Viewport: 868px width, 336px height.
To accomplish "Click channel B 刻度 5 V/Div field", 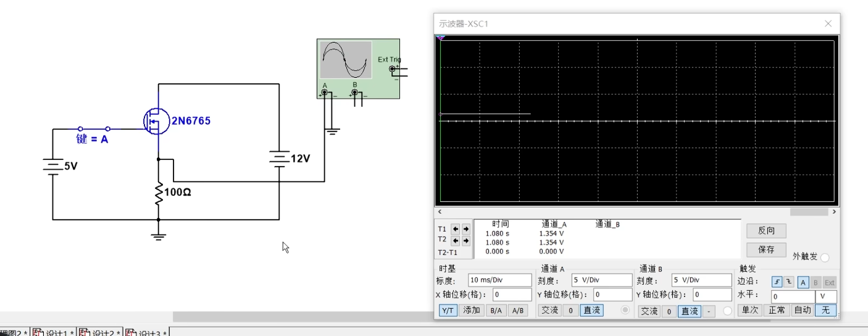I will tap(701, 280).
